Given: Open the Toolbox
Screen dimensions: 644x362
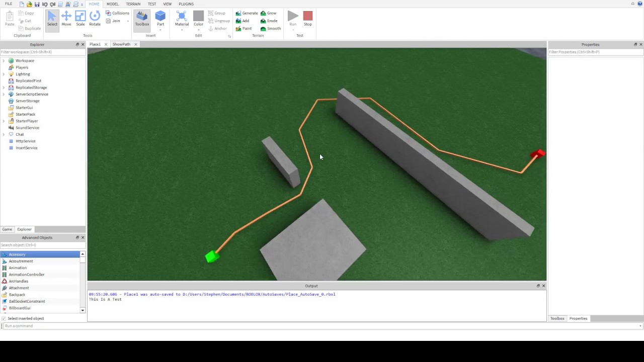Looking at the screenshot, I should [x=141, y=19].
